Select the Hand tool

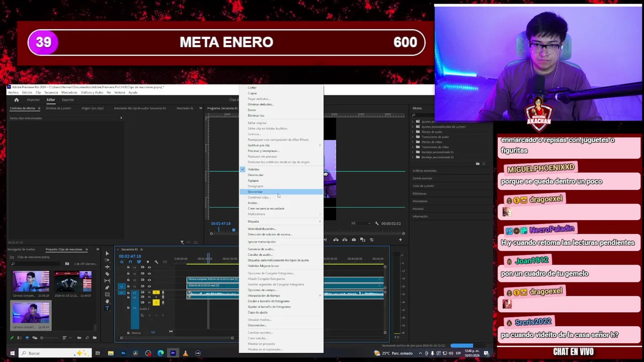107,301
